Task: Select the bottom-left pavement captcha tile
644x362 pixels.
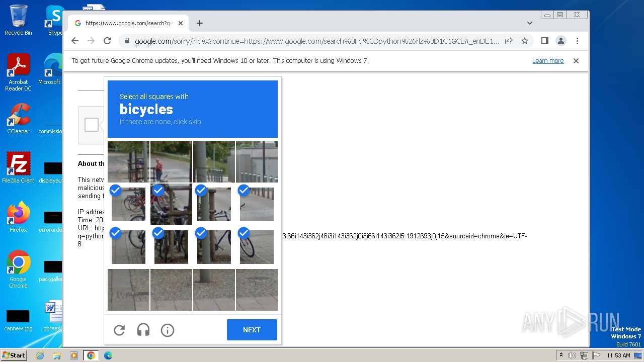Action: (128, 290)
